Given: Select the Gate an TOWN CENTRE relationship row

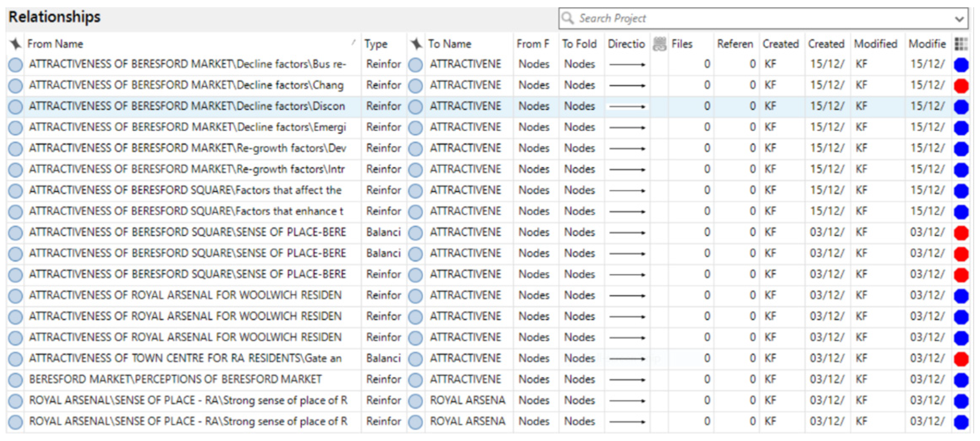Looking at the screenshot, I should pos(185,359).
